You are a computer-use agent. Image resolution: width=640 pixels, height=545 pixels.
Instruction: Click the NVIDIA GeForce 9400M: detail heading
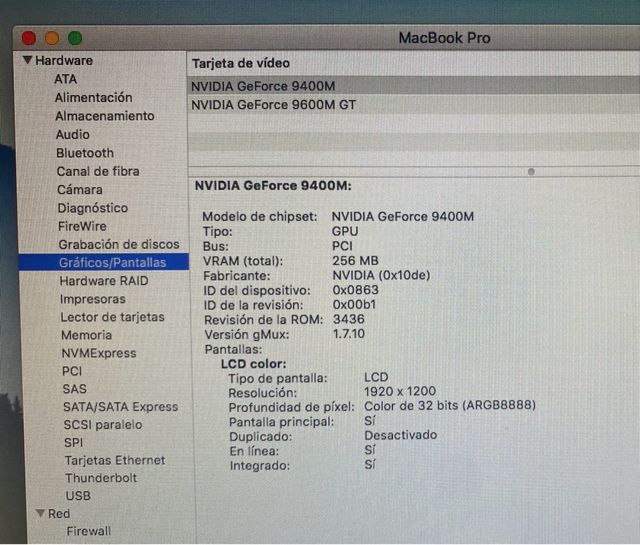click(273, 186)
